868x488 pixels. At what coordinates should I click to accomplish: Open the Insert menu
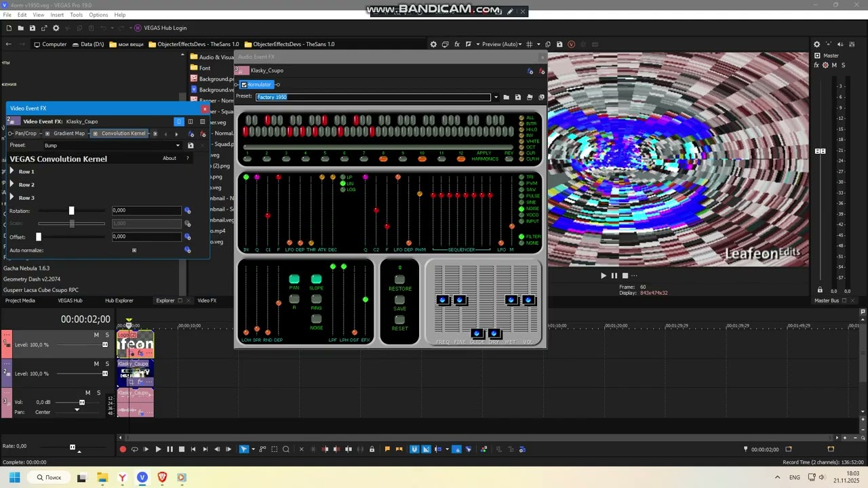57,14
